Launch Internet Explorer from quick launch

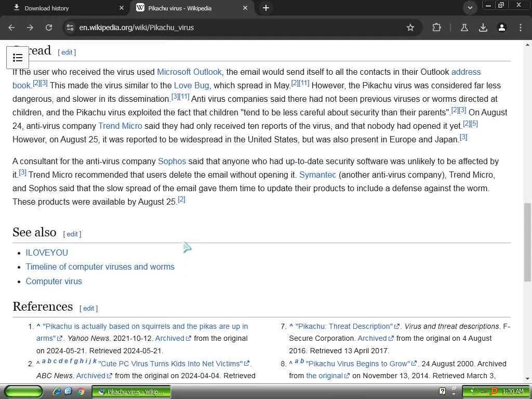pos(57,392)
